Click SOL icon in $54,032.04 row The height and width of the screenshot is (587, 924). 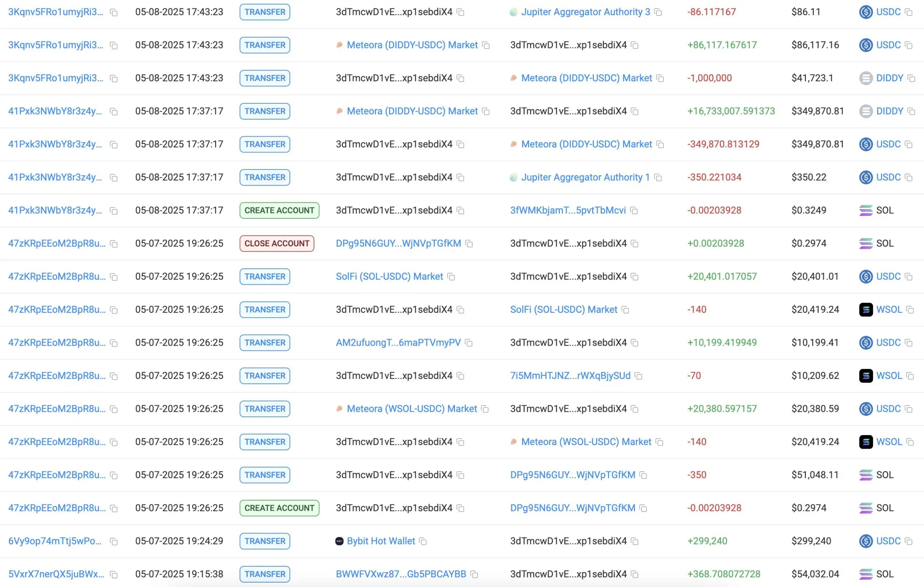click(x=866, y=574)
